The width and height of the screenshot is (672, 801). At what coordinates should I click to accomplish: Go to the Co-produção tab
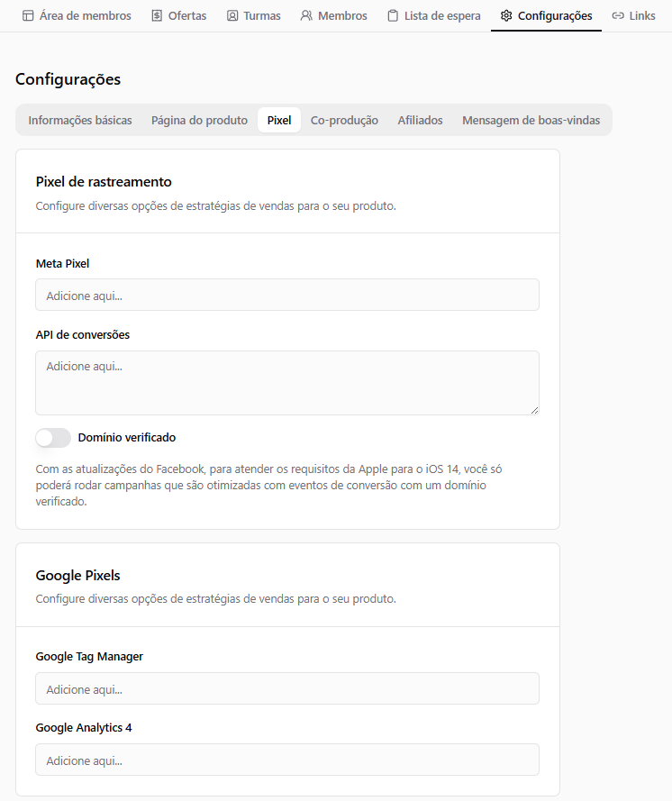(344, 120)
